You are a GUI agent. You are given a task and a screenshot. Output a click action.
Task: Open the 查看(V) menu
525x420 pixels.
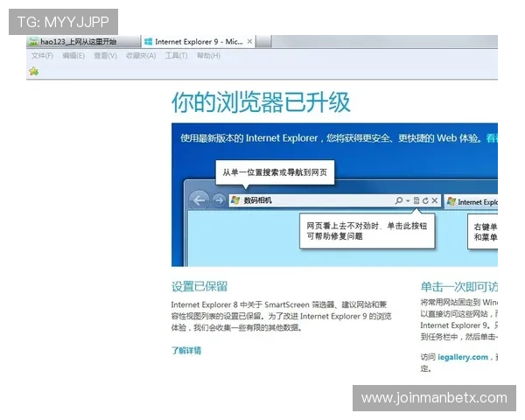point(106,56)
